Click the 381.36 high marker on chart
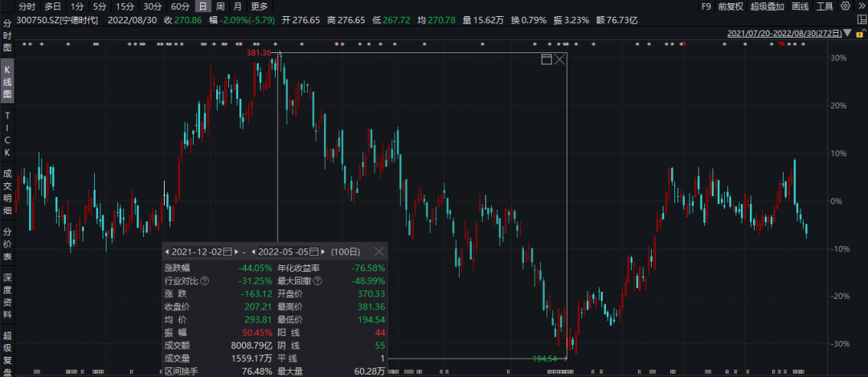868x377 pixels. (259, 53)
